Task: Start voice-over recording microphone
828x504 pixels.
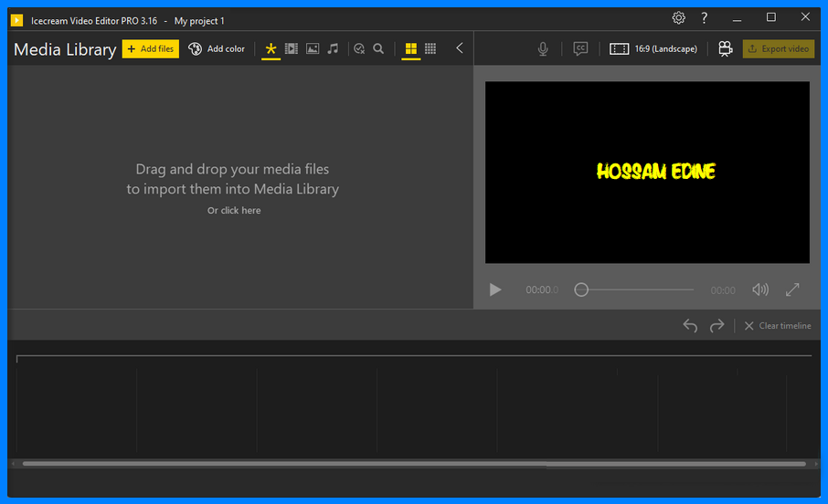Action: point(543,49)
